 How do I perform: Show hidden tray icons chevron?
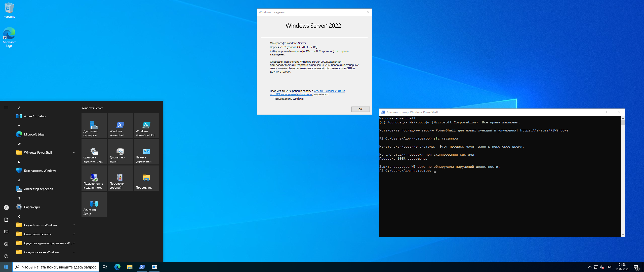[x=590, y=267]
